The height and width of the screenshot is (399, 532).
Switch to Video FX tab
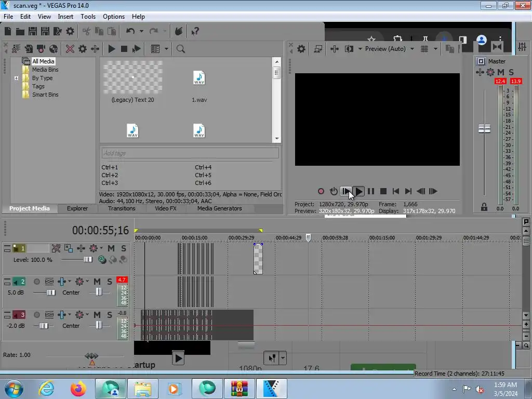click(166, 208)
